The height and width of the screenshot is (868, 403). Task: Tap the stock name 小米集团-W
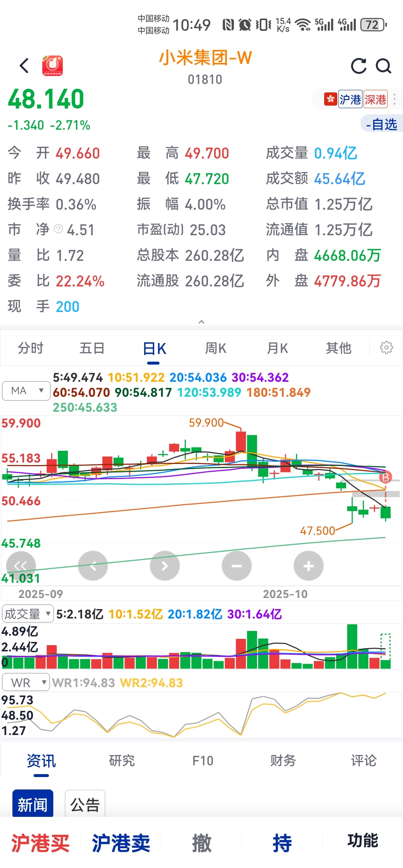[x=205, y=58]
